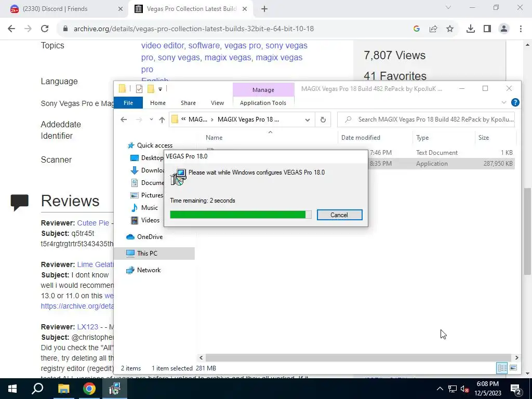
Task: Open recent locations dropdown in Explorer
Action: pos(151,119)
